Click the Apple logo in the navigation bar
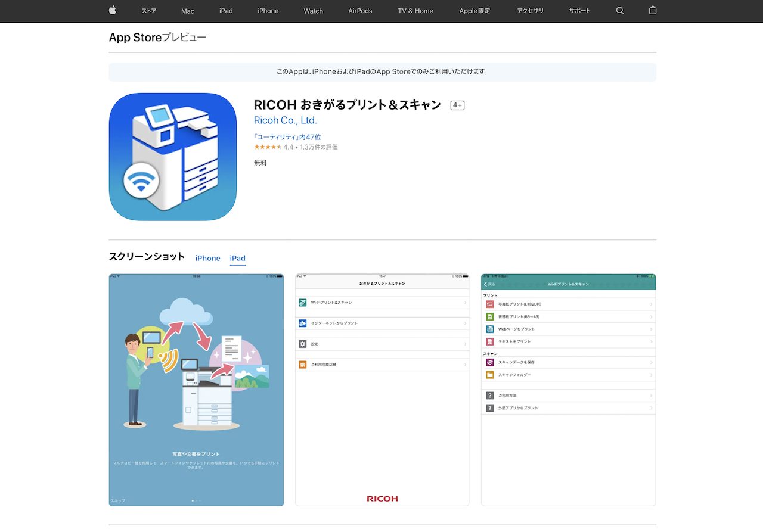 (x=113, y=10)
